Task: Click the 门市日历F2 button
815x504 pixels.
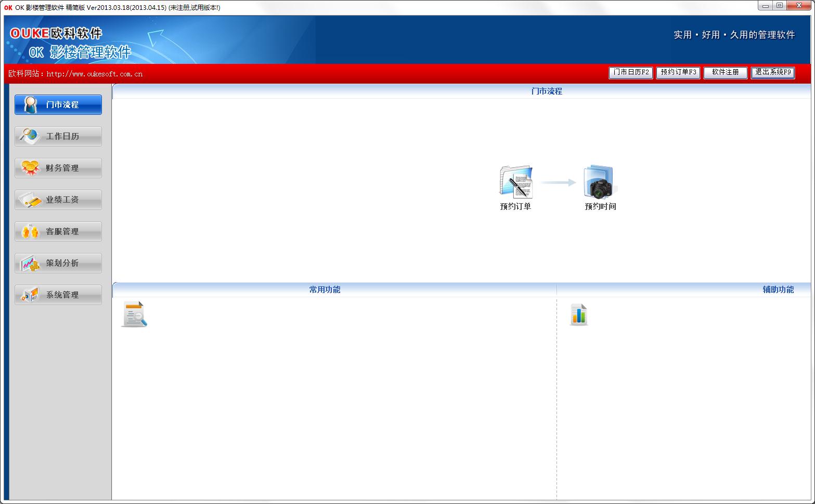Action: tap(631, 73)
